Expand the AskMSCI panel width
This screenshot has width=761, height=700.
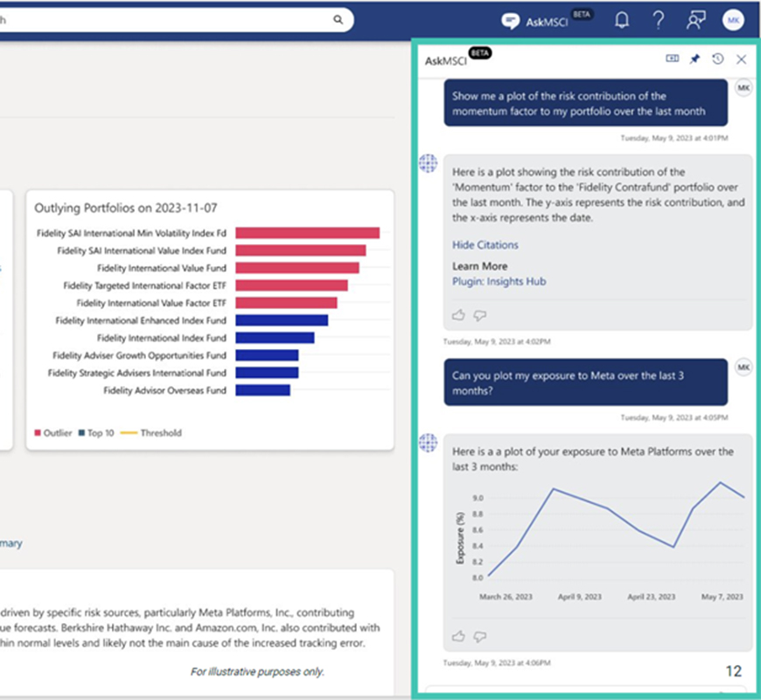click(672, 59)
